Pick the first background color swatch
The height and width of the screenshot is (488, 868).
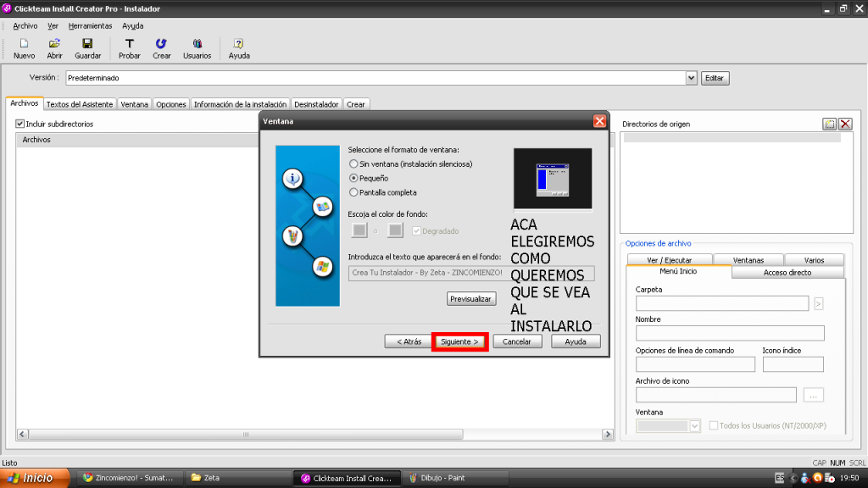point(359,230)
